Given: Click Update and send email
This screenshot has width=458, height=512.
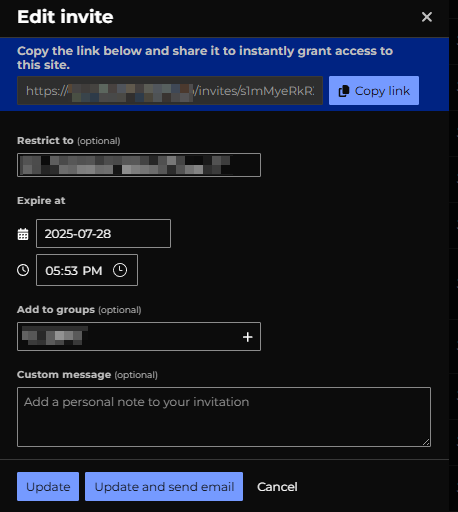Looking at the screenshot, I should coord(164,486).
